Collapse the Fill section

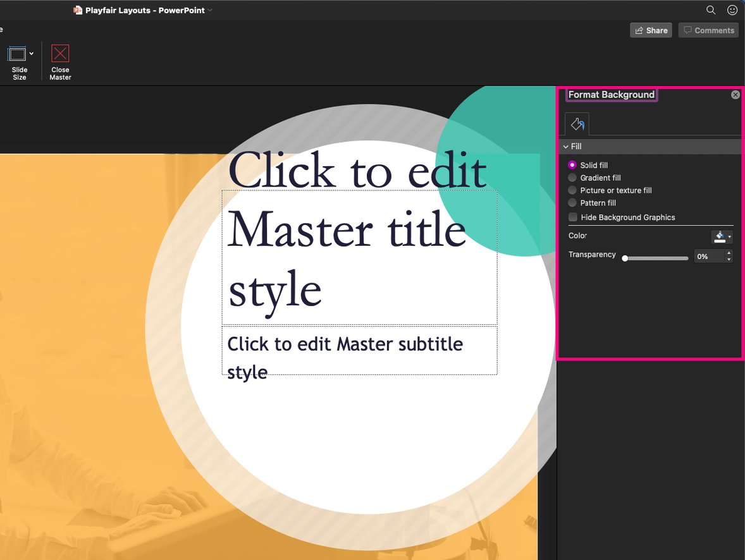point(566,146)
